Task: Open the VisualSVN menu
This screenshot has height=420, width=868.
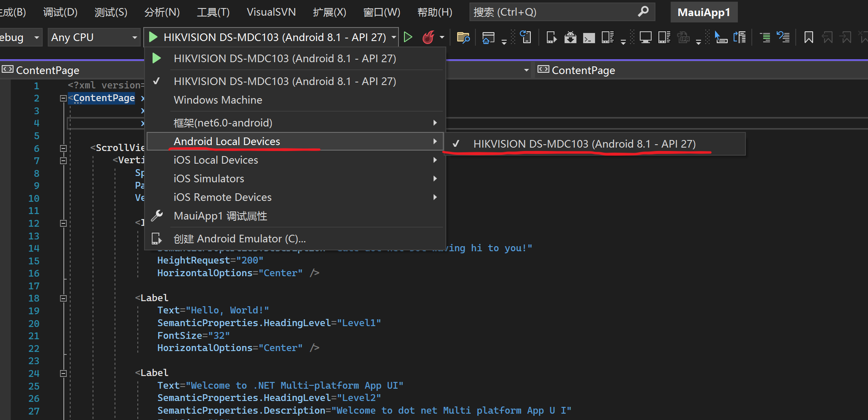Action: point(271,12)
